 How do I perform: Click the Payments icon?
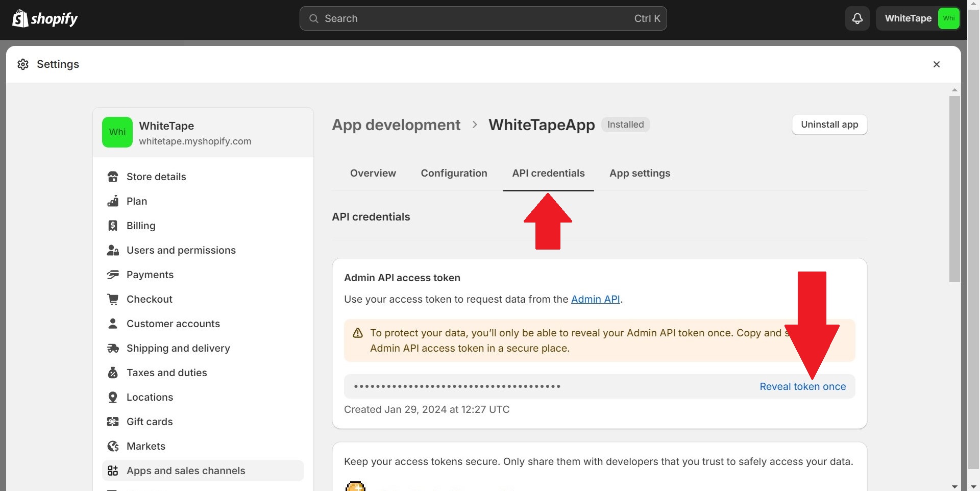pyautogui.click(x=113, y=275)
